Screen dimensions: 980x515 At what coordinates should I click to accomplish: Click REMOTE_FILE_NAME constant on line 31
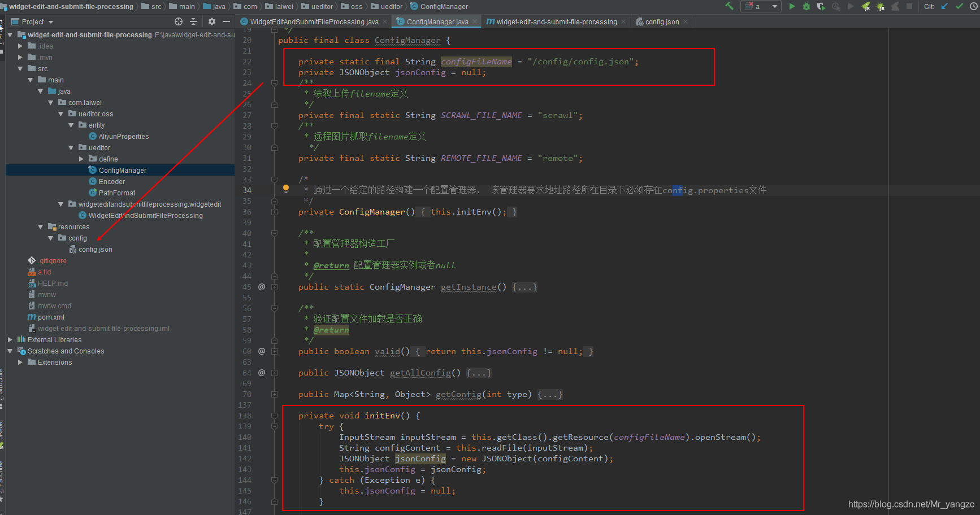(482, 158)
